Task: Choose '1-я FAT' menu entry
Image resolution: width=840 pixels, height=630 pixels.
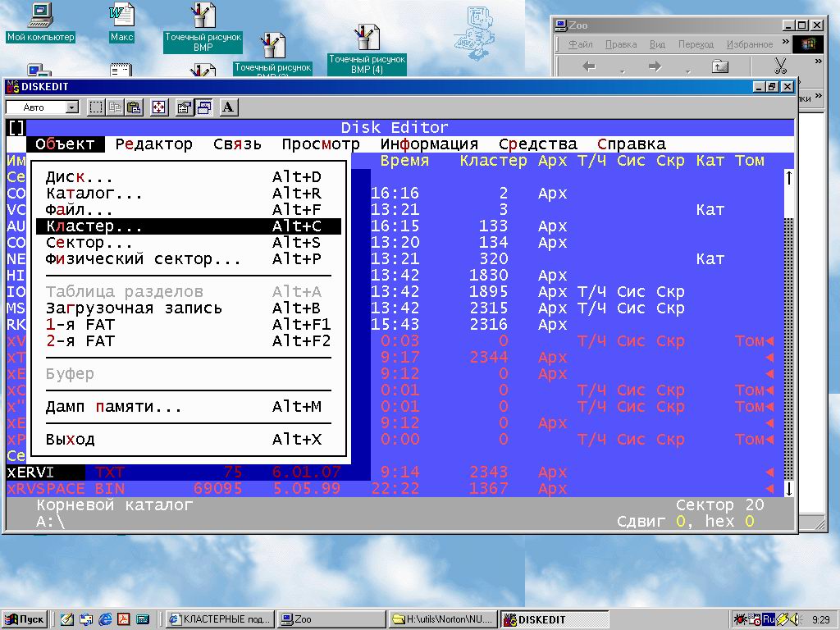Action: [189, 325]
